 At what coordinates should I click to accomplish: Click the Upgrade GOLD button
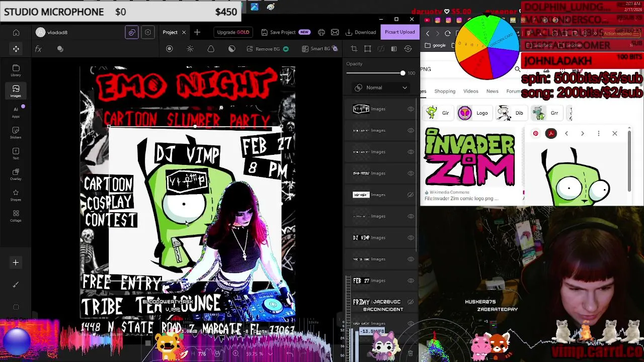click(x=233, y=32)
